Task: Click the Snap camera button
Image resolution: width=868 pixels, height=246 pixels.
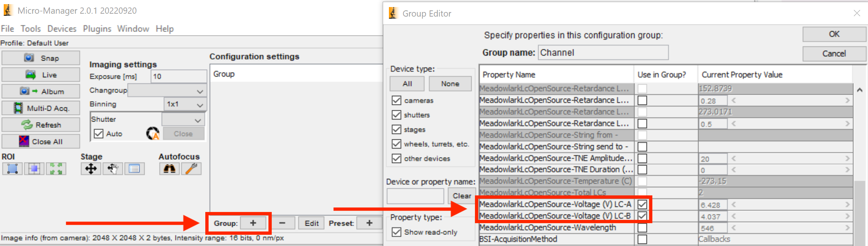Action: [41, 58]
